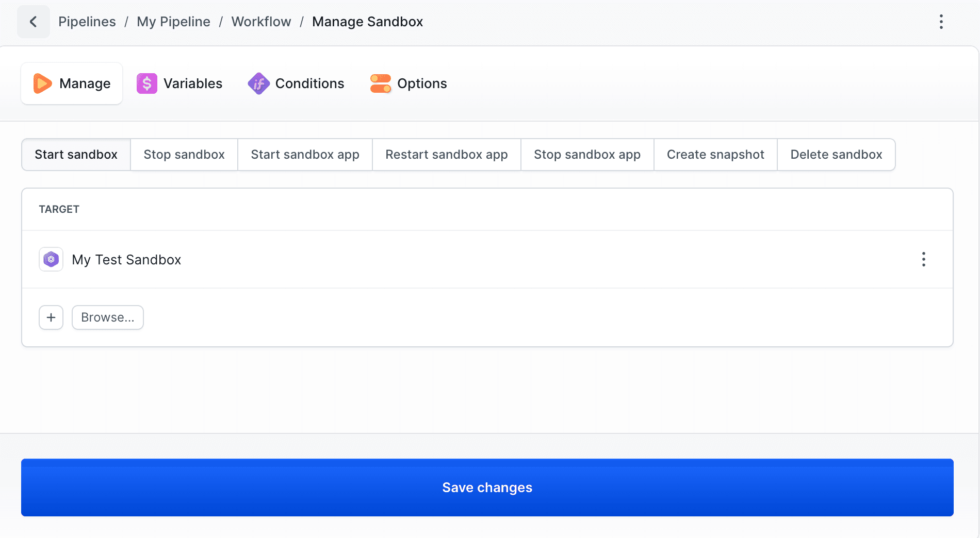Pick the Stop sandbox app option

pyautogui.click(x=587, y=155)
